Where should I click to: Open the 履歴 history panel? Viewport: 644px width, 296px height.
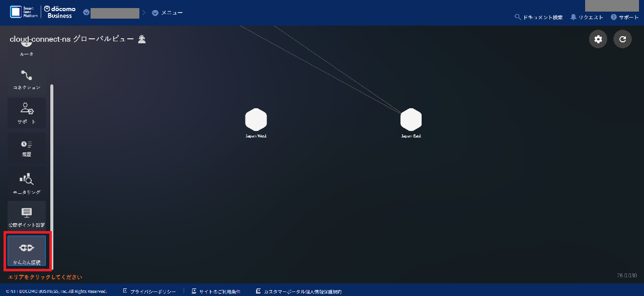point(27,148)
